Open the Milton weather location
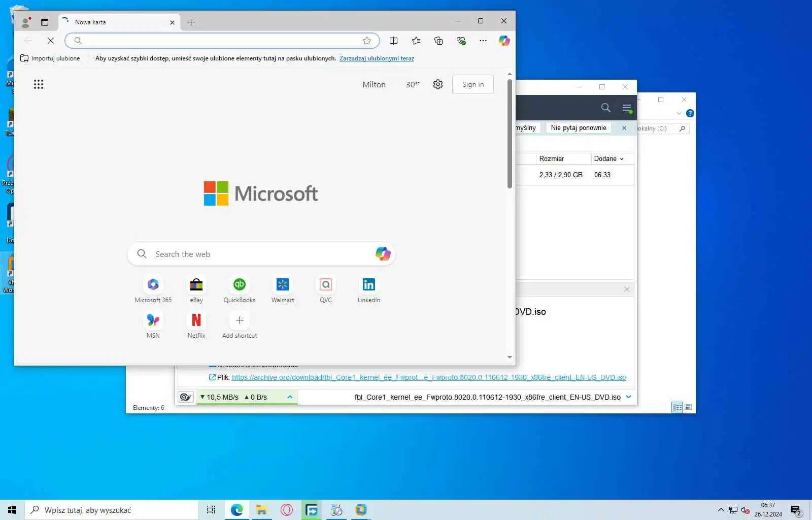 (374, 85)
